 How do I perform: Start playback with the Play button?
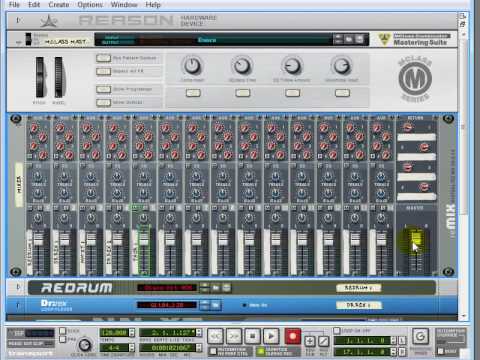(271, 337)
